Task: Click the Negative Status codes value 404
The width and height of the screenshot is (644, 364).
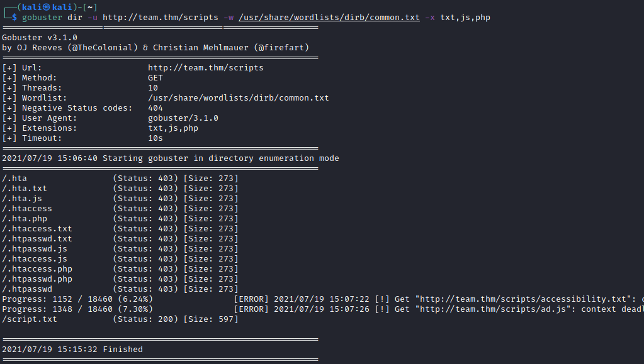Action: [155, 108]
